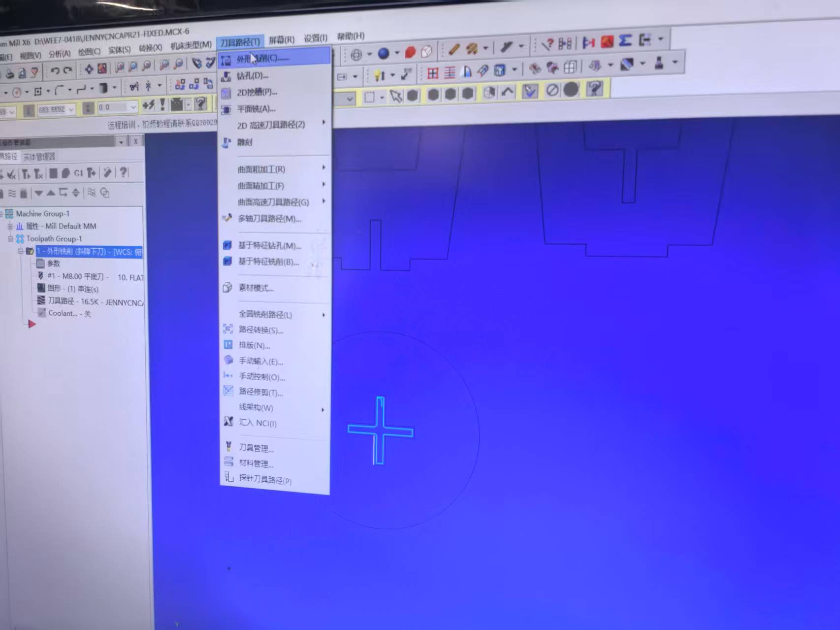Select 平面铣(A) face milling

[274, 109]
